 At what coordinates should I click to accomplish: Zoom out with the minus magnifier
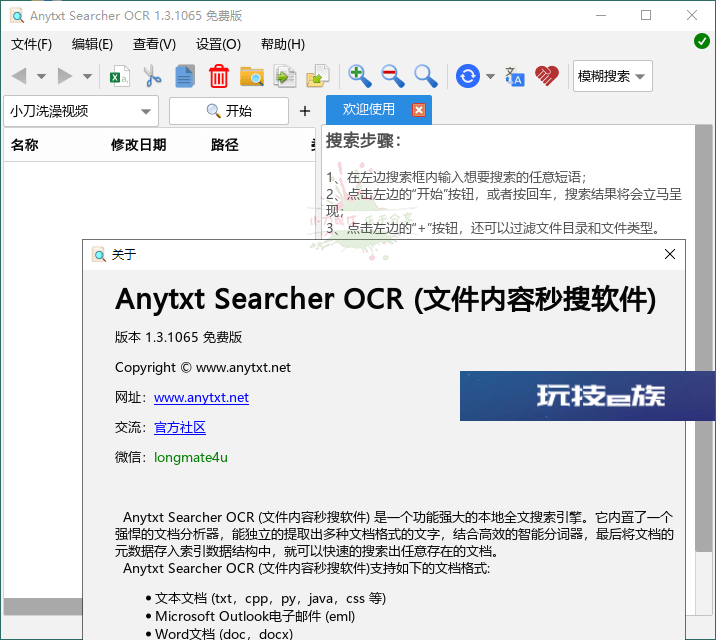(393, 76)
